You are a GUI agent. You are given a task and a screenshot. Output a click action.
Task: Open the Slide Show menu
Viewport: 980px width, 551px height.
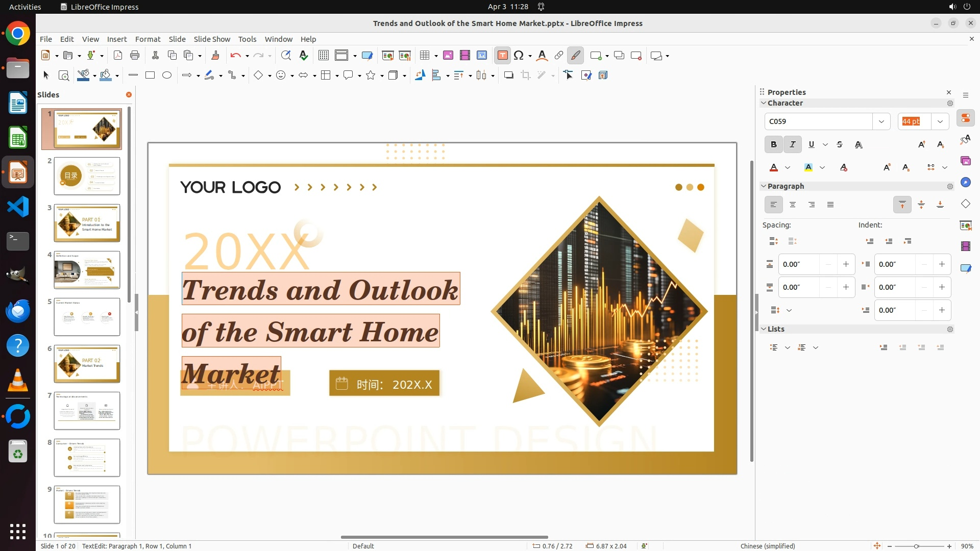211,39
